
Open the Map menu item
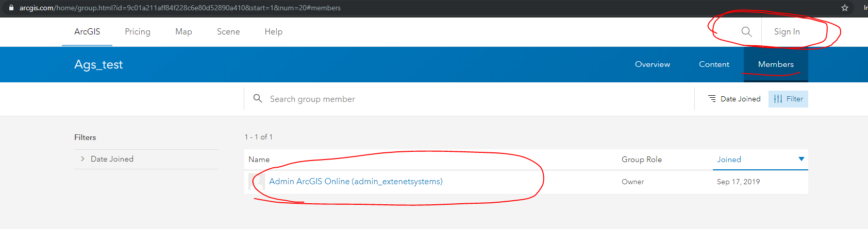183,32
